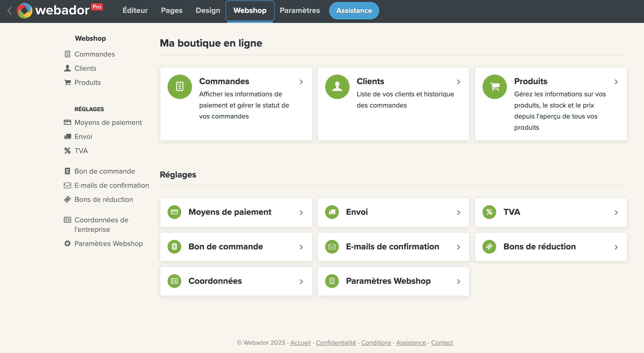644x353 pixels.
Task: Click the green Bons de réduction tag icon
Action: point(489,247)
